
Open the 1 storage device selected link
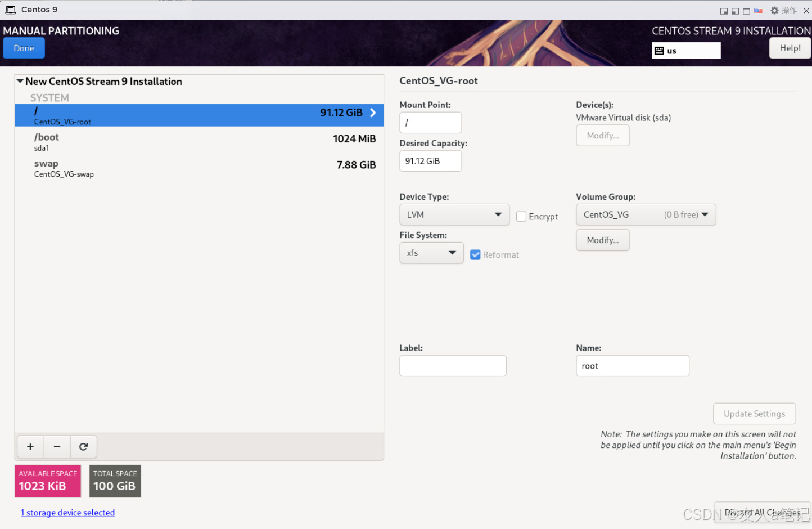[x=67, y=513]
